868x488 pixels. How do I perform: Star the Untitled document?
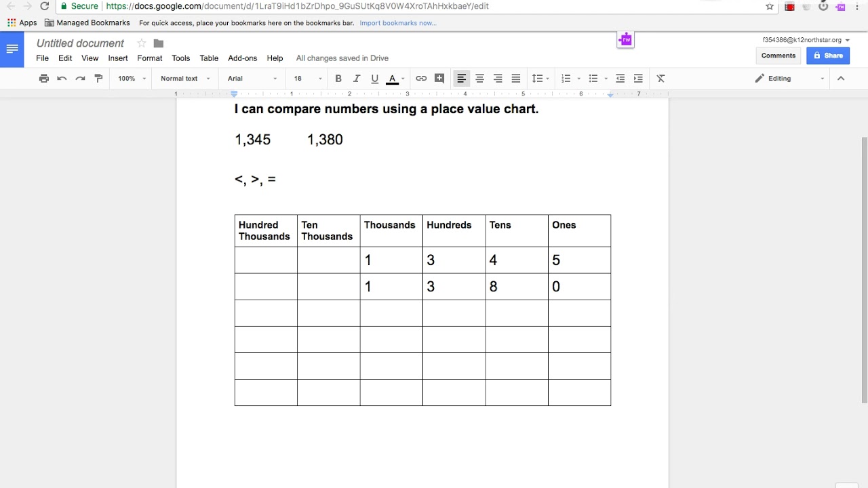tap(142, 43)
